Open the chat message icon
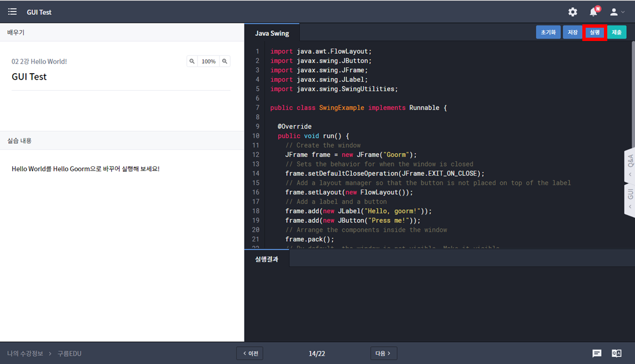 [597, 353]
